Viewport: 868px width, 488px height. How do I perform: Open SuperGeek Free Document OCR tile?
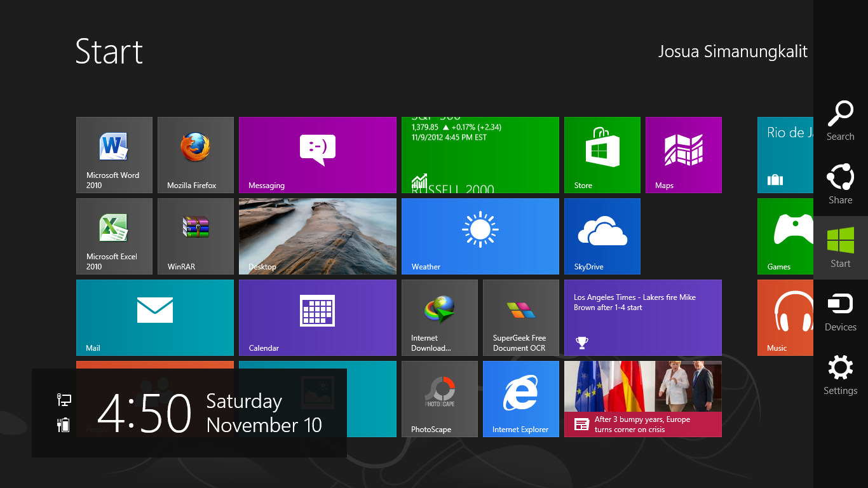pos(521,318)
